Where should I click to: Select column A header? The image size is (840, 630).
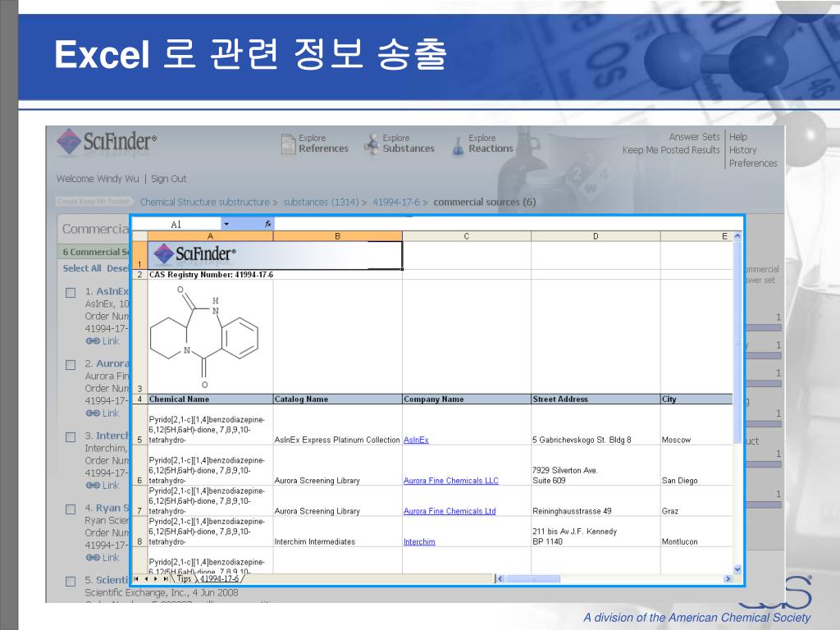point(211,236)
